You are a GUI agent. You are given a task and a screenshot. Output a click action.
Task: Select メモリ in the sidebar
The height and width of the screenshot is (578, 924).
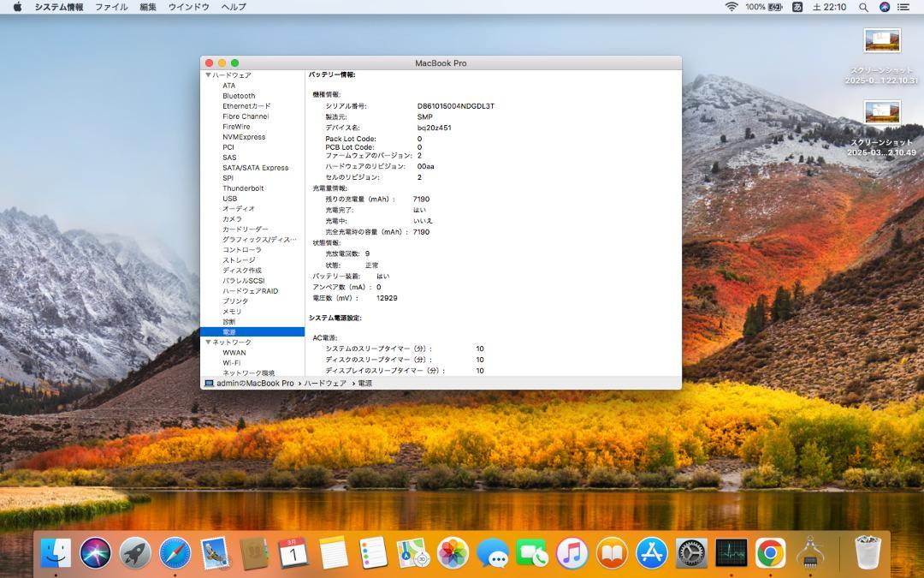click(232, 312)
